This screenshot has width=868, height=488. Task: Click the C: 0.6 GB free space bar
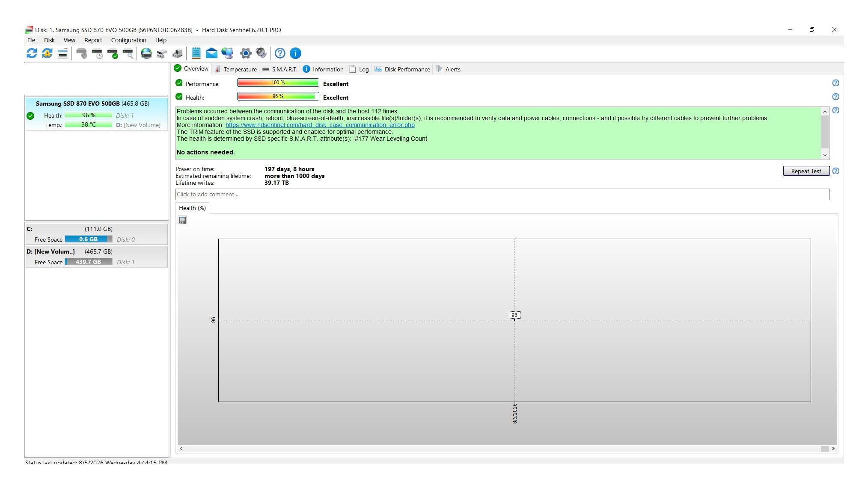[x=89, y=239]
